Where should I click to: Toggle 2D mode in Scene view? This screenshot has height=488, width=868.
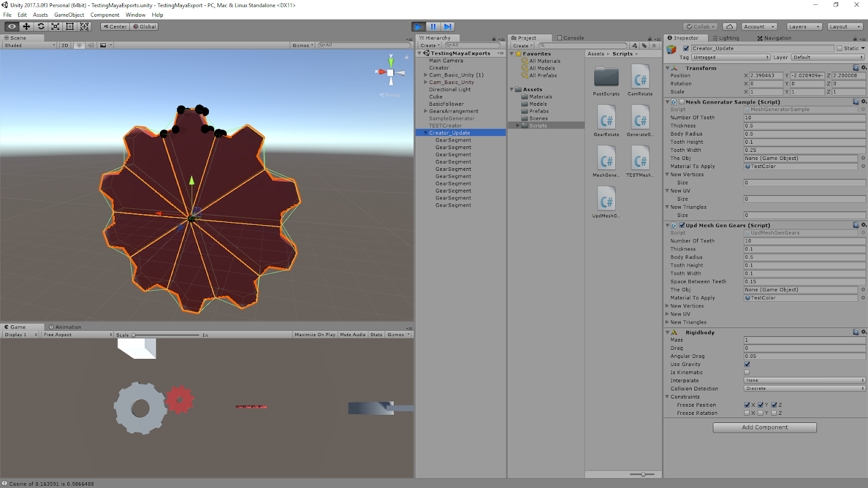pyautogui.click(x=65, y=46)
